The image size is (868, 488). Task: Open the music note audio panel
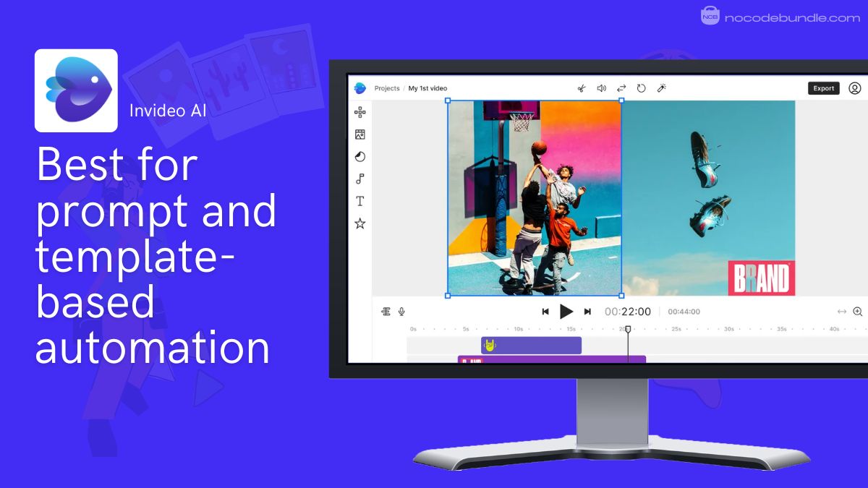coord(359,179)
